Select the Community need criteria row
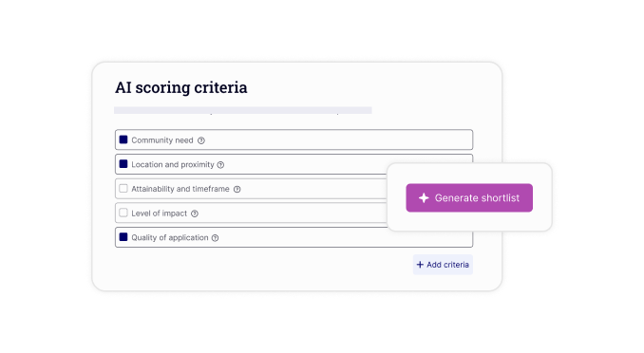644x353 pixels. [294, 140]
